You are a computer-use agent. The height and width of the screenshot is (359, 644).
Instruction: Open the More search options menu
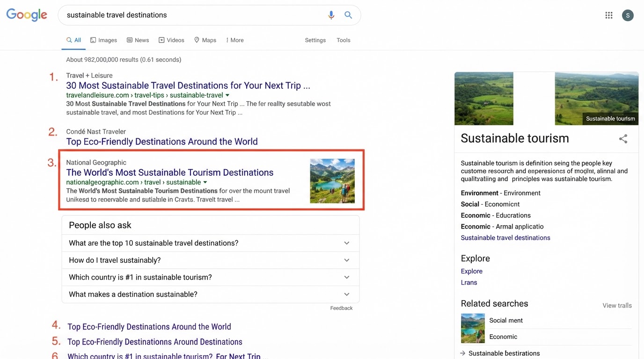[234, 40]
